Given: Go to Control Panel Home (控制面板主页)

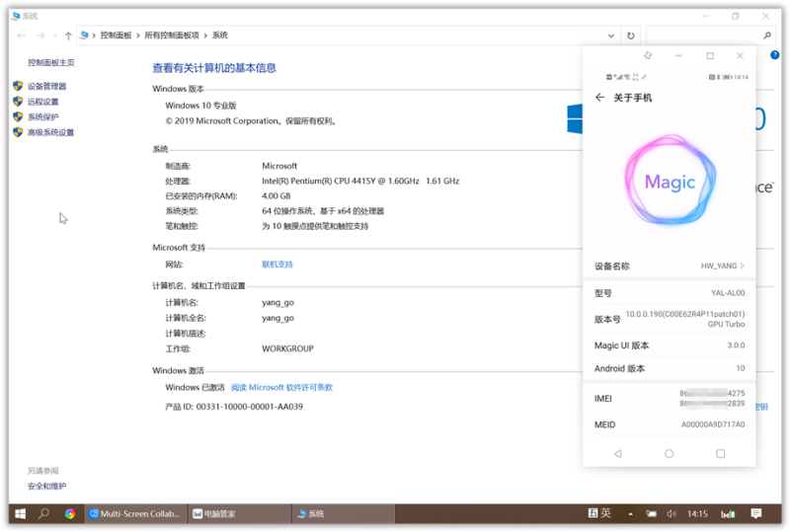Looking at the screenshot, I should tap(51, 62).
